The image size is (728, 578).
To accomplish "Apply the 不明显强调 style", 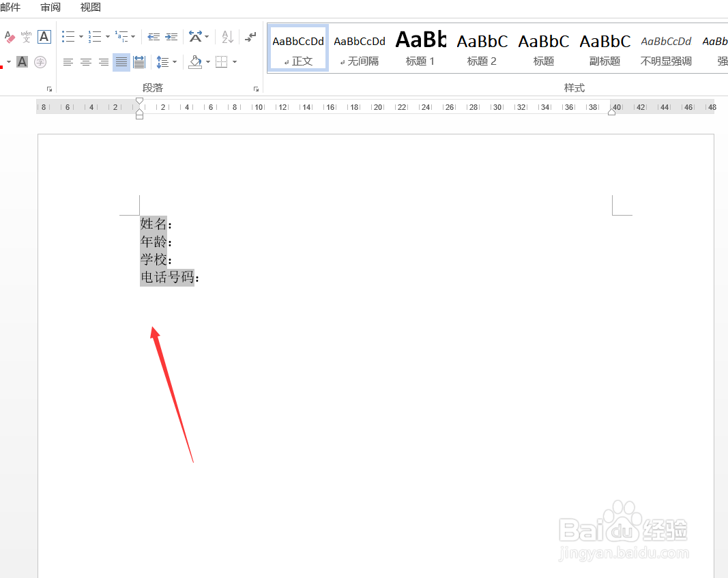I will tap(666, 48).
